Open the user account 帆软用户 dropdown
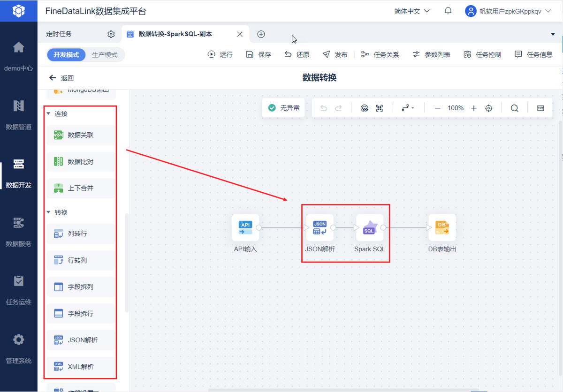This screenshot has height=392, width=563. [x=509, y=11]
